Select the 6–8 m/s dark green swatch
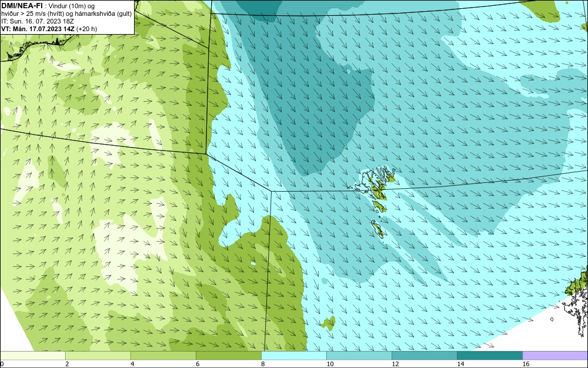Image resolution: width=588 pixels, height=368 pixels. pos(228,355)
